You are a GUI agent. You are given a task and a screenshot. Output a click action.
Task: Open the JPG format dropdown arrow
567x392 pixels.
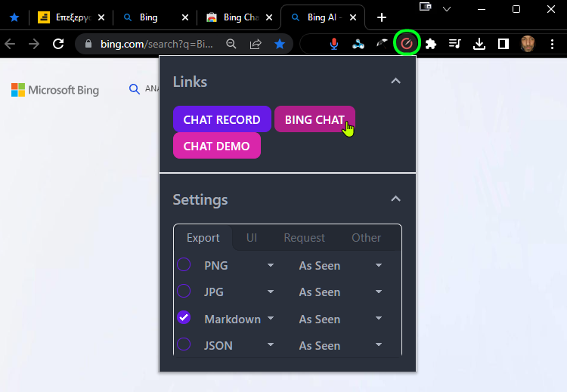click(x=271, y=292)
